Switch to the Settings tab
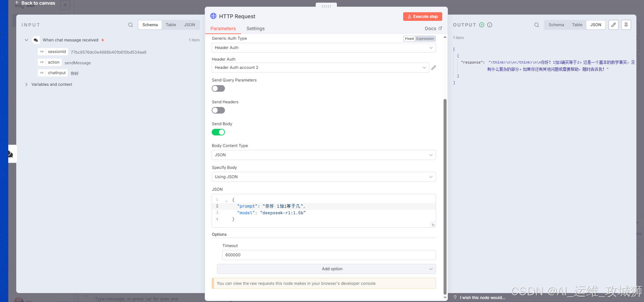The width and height of the screenshot is (644, 302). (x=255, y=28)
